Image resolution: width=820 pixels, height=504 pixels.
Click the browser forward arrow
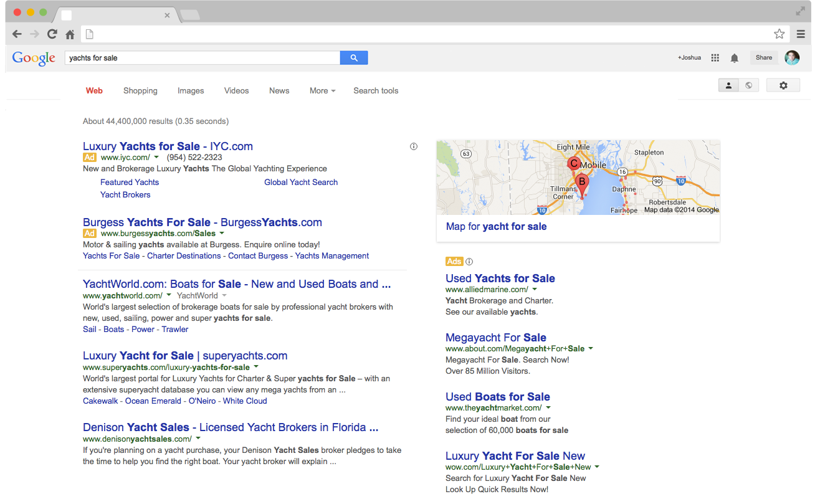pos(34,34)
